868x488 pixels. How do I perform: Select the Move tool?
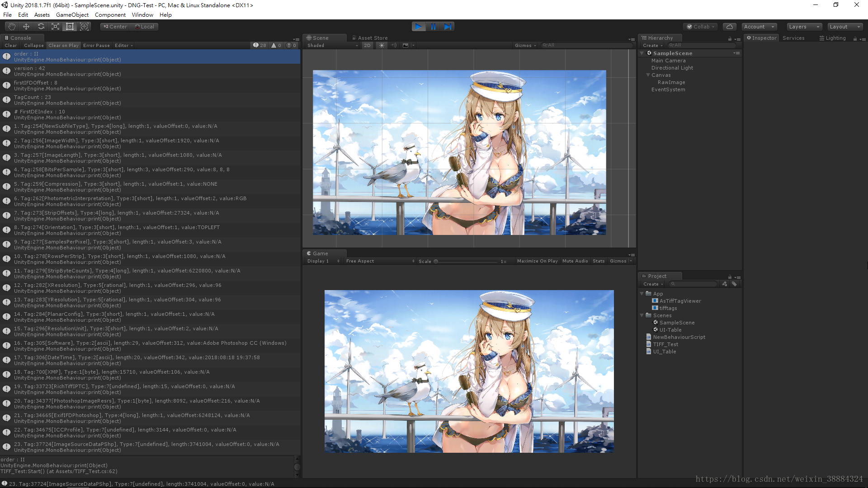point(26,27)
